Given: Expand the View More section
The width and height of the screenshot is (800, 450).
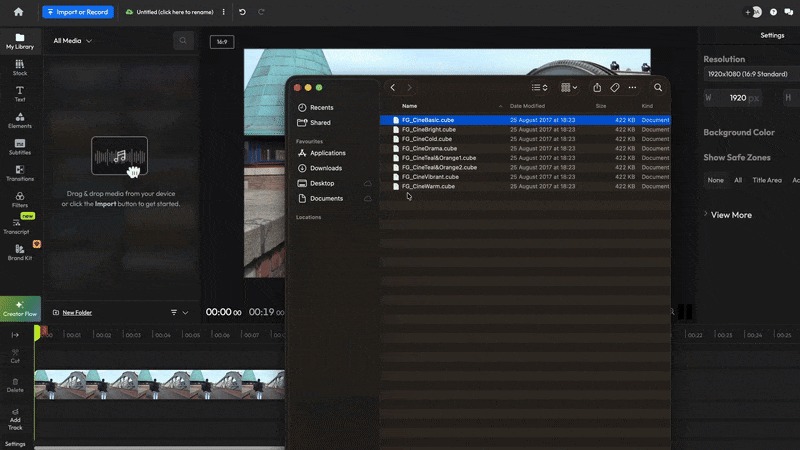Looking at the screenshot, I should (730, 215).
